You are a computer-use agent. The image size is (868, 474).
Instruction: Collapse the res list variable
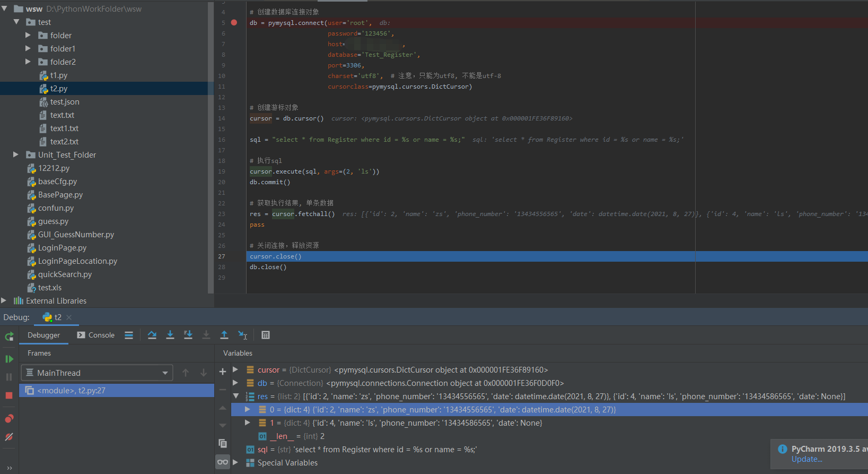(x=236, y=396)
